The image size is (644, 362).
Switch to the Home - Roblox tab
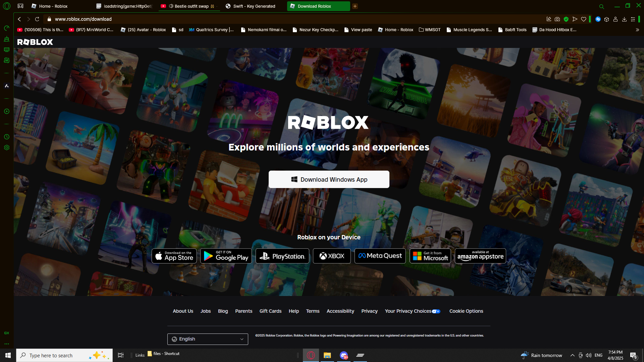point(53,6)
